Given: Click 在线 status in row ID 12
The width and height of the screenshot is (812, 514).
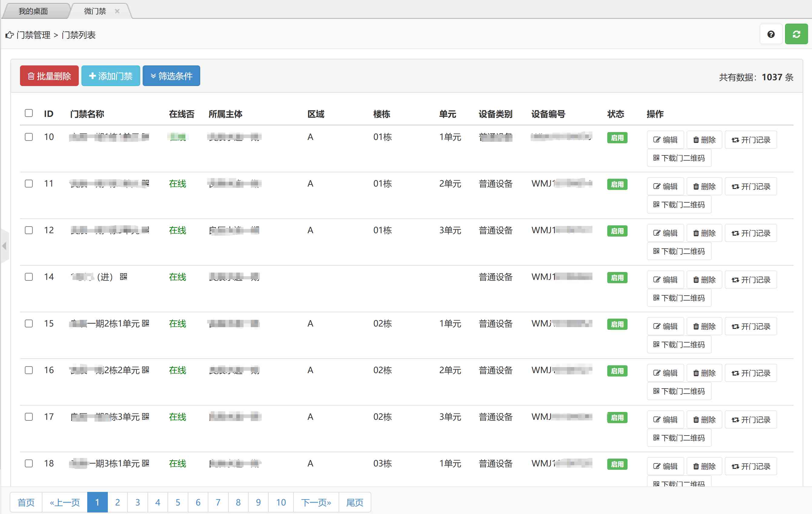Looking at the screenshot, I should tap(177, 230).
